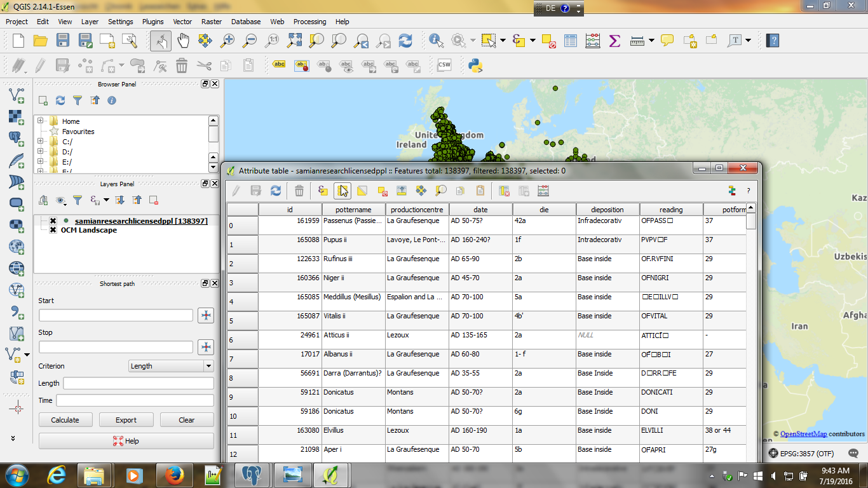Click the Zoom In magnifier tool

tap(227, 41)
